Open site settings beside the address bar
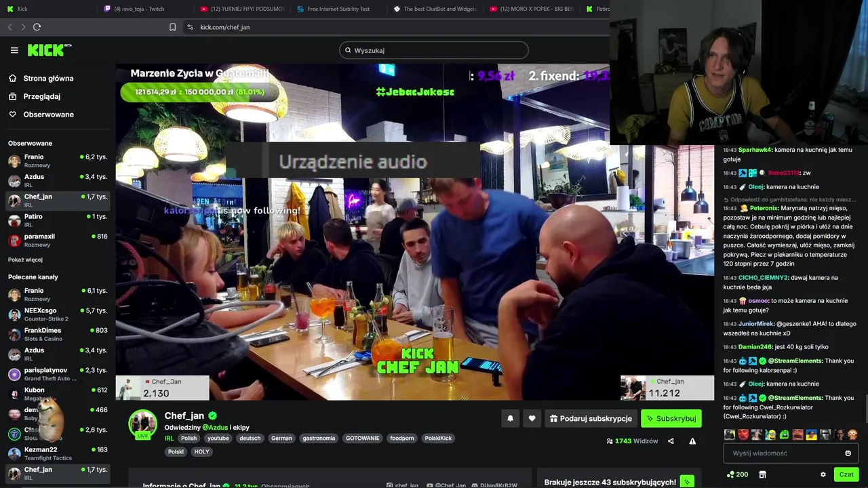This screenshot has width=868, height=488. pyautogui.click(x=190, y=27)
